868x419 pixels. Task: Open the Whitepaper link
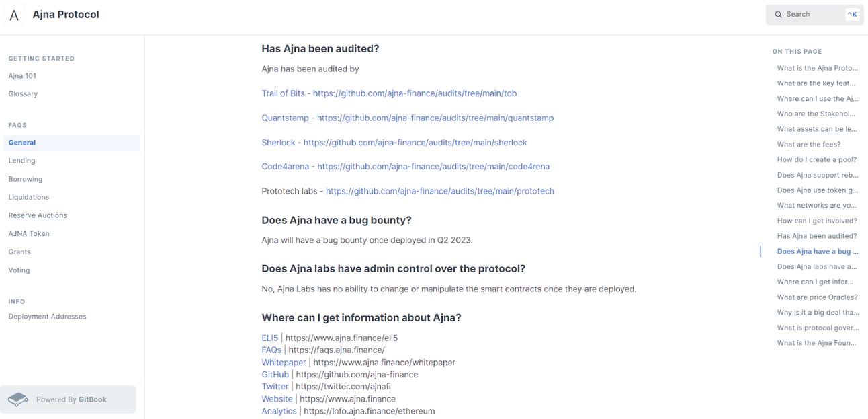pos(284,363)
